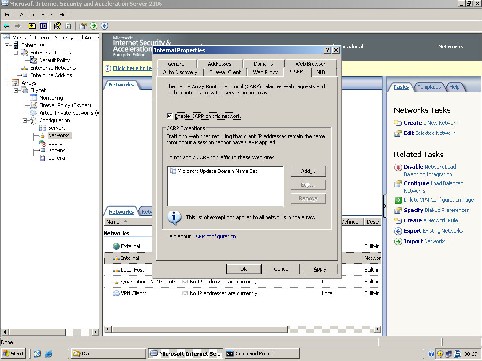Switch to the General tab in dialog
Screen dimensions: 482x361
pyautogui.click(x=176, y=64)
